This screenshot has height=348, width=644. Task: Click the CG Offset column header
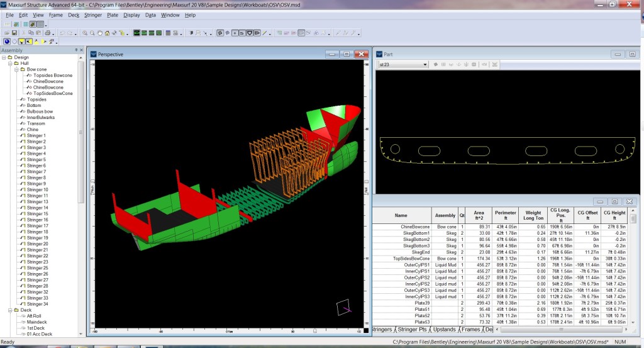coord(587,215)
